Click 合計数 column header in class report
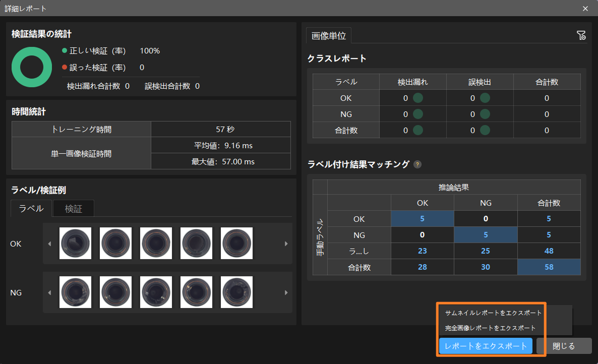The width and height of the screenshot is (598, 364). click(547, 82)
